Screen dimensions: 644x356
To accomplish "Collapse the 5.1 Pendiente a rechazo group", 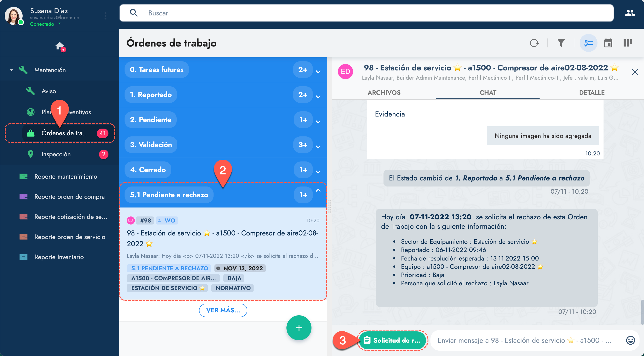I will 318,191.
